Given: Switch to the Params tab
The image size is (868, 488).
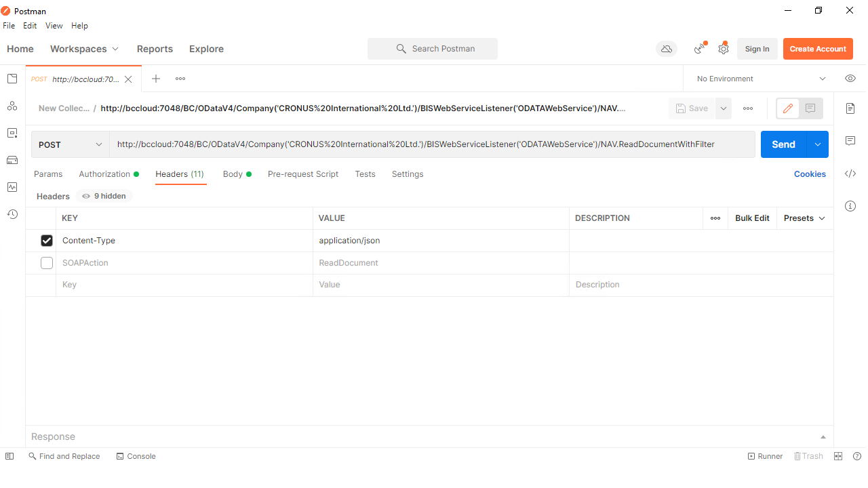Looking at the screenshot, I should pyautogui.click(x=48, y=174).
